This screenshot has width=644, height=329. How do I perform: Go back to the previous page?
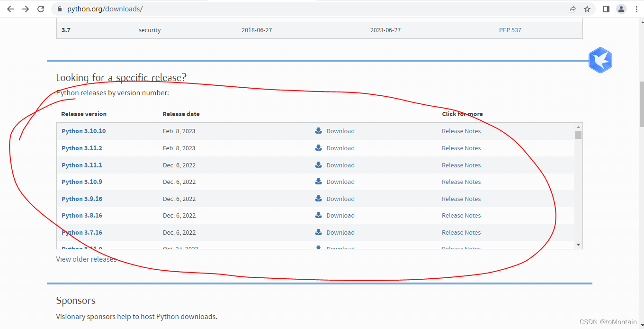pos(10,9)
